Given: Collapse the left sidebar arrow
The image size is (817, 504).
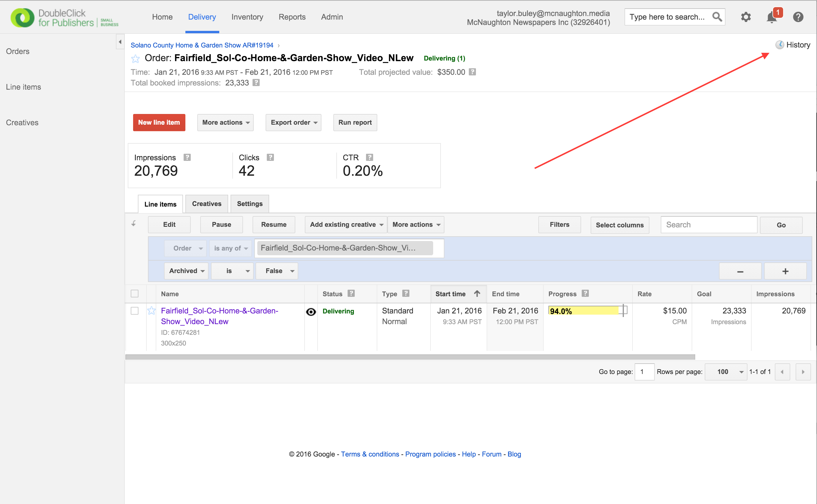Looking at the screenshot, I should pos(120,42).
